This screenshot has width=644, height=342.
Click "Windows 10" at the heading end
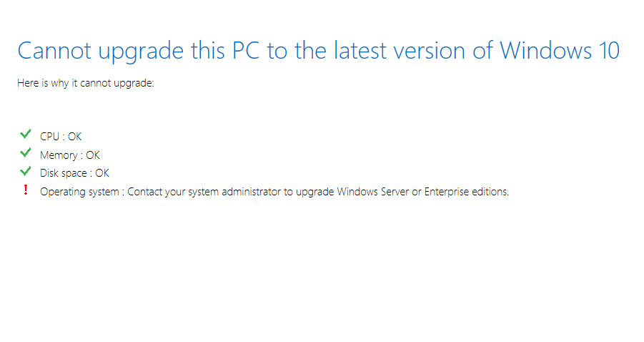coord(560,52)
